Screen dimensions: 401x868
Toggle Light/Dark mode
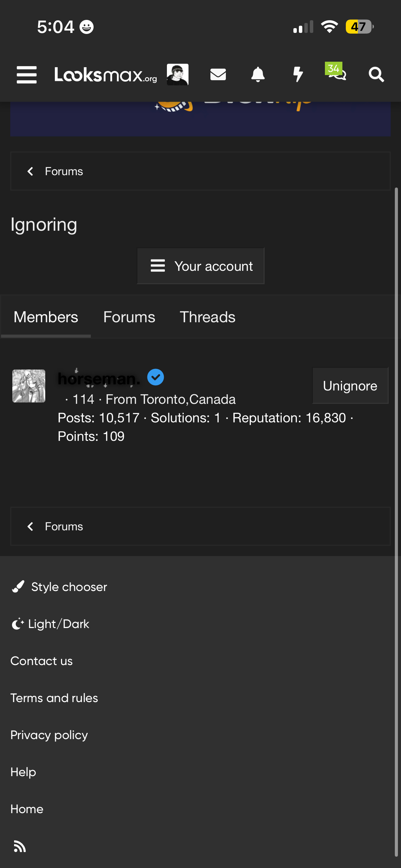[x=50, y=624]
